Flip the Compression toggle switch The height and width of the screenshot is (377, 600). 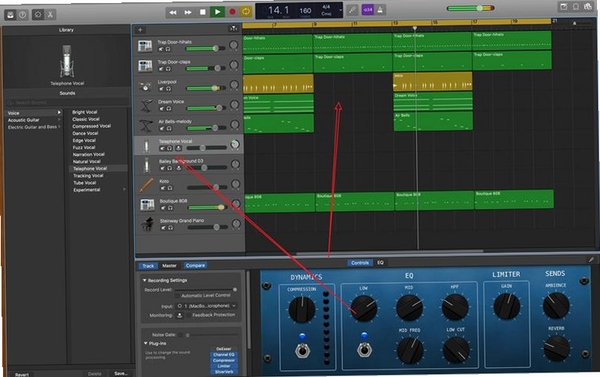pos(302,350)
